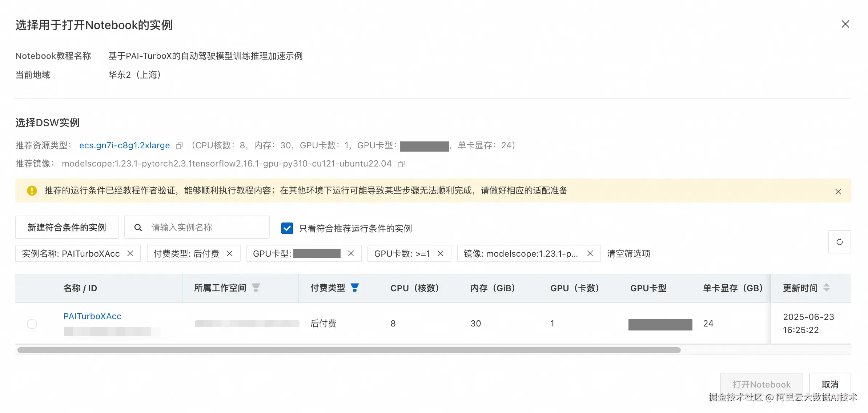Image resolution: width=868 pixels, height=413 pixels.
Task: Remove the PAITurboXAcc instance name filter
Action: tap(130, 253)
